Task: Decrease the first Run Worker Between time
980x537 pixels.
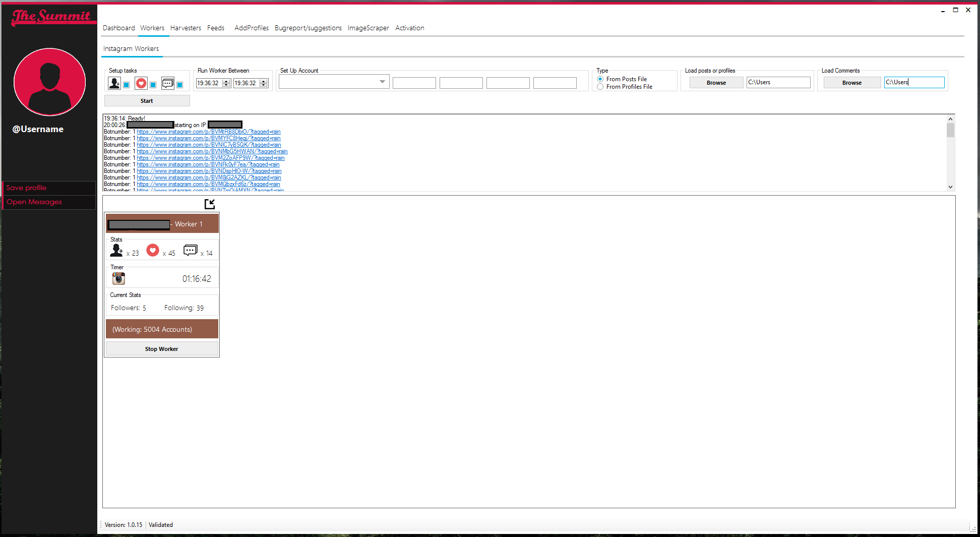Action: click(x=226, y=85)
